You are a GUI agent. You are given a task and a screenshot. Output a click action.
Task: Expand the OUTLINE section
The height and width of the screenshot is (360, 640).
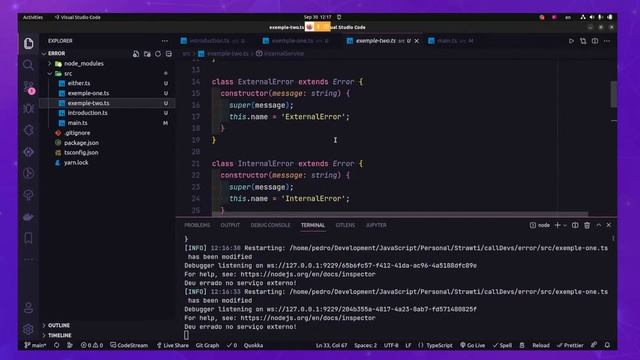click(59, 325)
